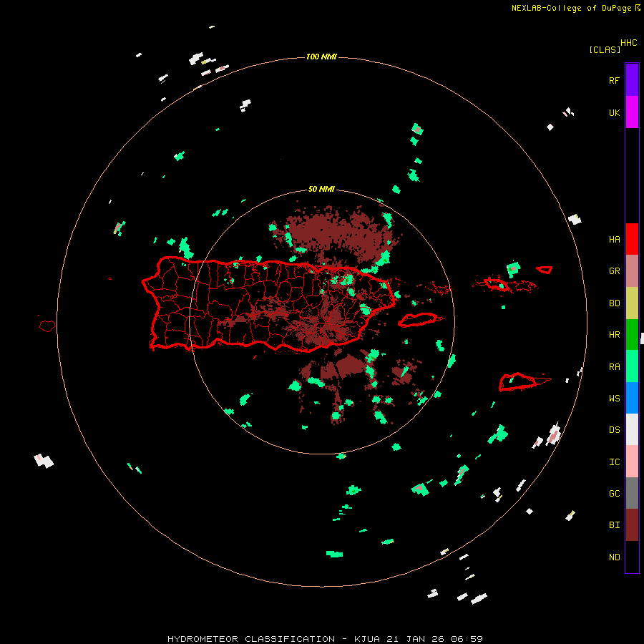This screenshot has height=644, width=644.
Task: Click the HHC product code label
Action: click(x=628, y=43)
